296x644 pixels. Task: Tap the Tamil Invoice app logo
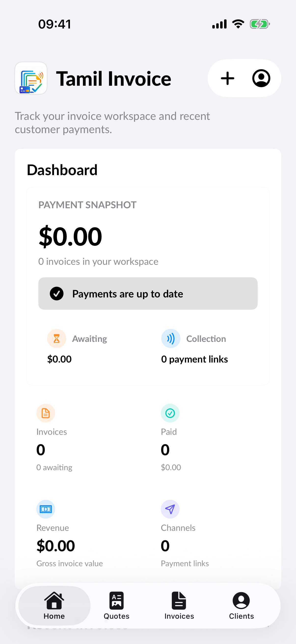tap(31, 78)
